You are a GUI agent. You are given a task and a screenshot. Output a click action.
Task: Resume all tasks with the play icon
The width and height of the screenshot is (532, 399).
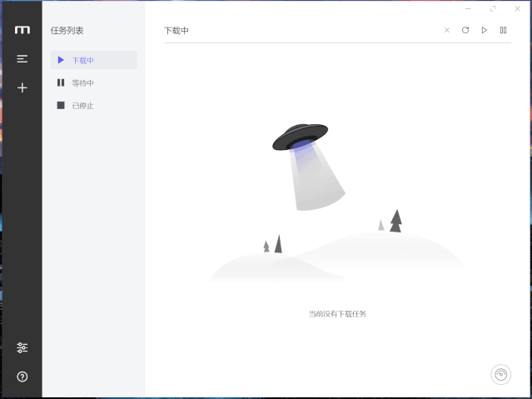point(485,30)
